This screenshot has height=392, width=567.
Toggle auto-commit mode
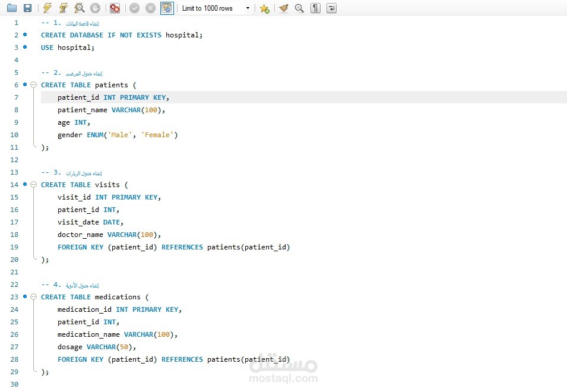pos(166,8)
